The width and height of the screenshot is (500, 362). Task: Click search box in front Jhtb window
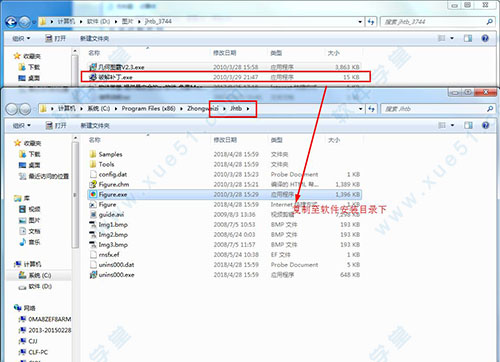pyautogui.click(x=437, y=109)
